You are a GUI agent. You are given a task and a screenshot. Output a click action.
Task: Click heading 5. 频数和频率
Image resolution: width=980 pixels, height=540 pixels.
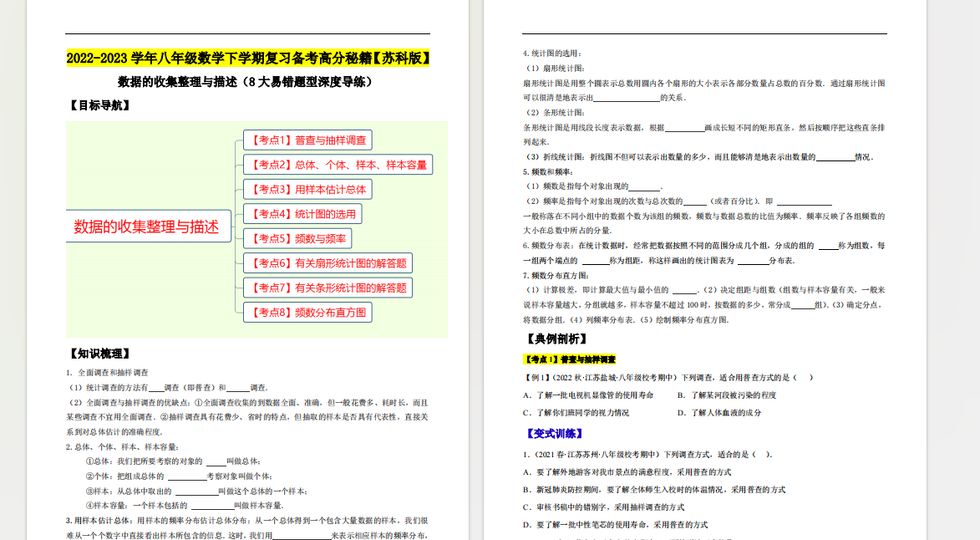pos(549,172)
